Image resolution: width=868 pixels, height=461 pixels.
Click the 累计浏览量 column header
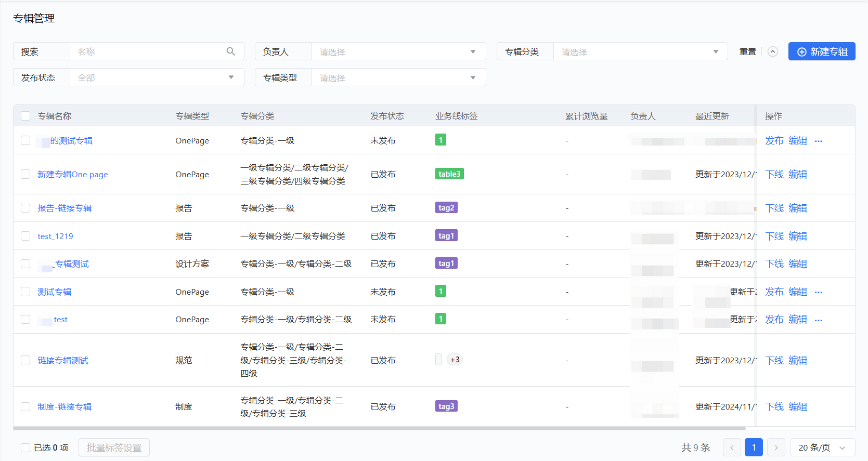pos(587,116)
